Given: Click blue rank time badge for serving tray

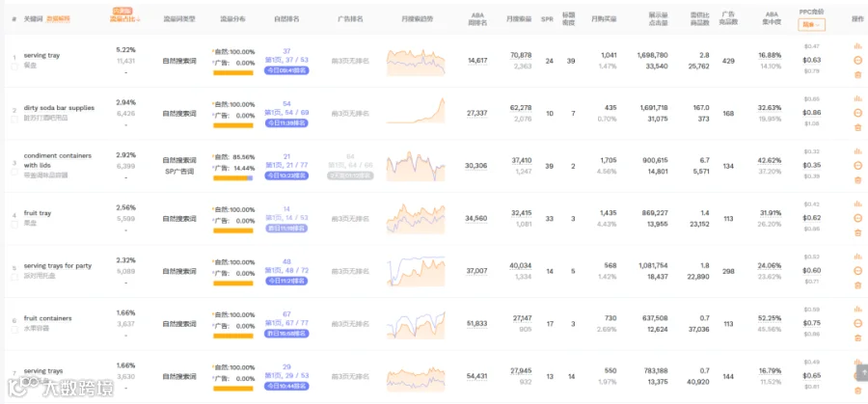Looking at the screenshot, I should 286,70.
